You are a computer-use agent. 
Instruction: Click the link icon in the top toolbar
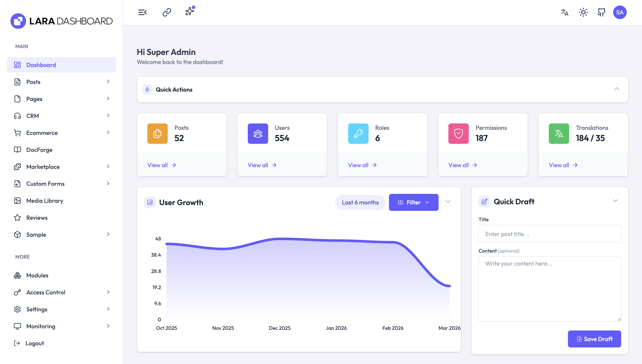(x=166, y=12)
